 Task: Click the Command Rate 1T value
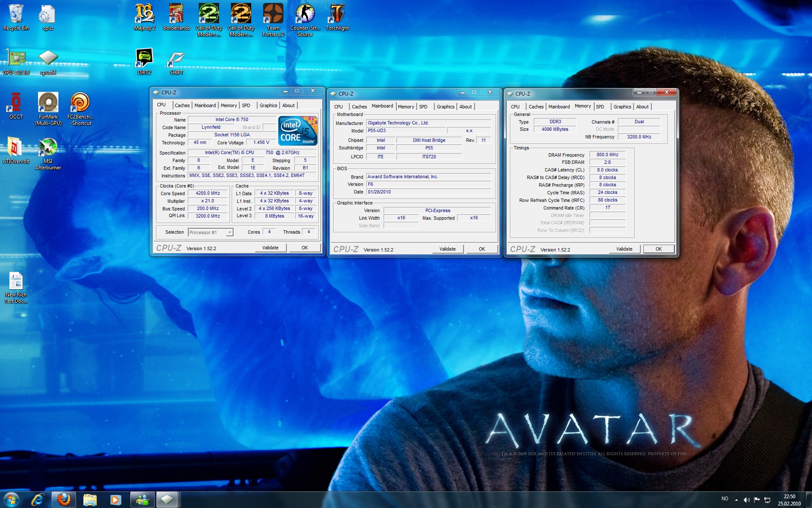pos(607,207)
